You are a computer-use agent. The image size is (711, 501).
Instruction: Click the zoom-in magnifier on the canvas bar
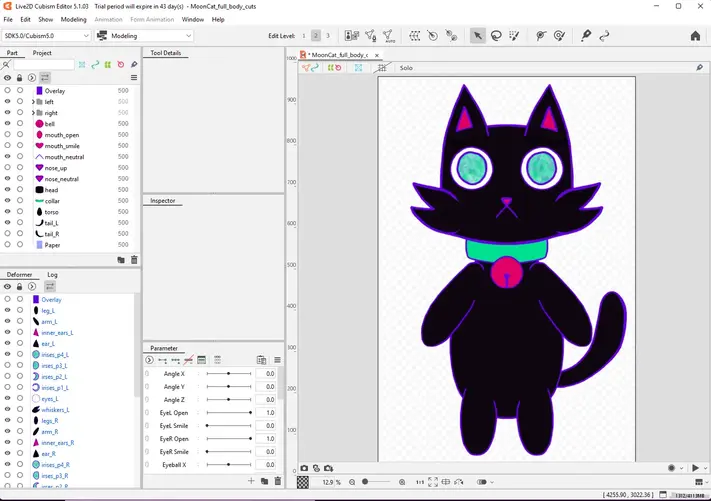click(x=402, y=482)
